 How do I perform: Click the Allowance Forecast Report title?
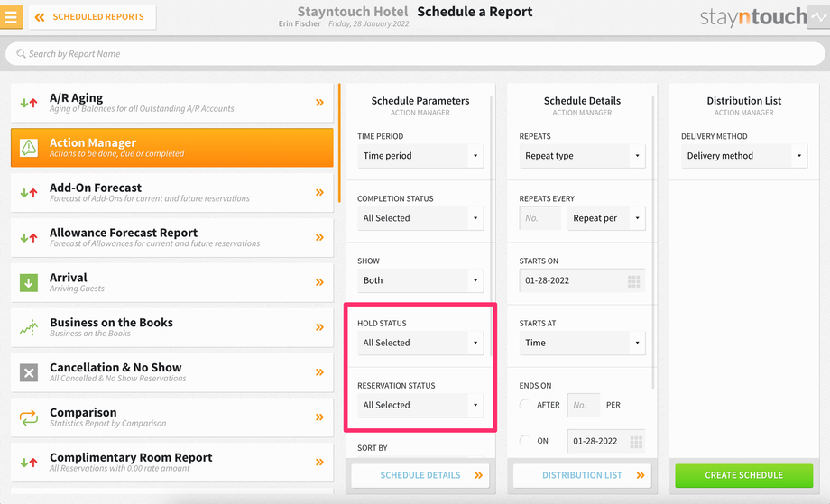(124, 233)
